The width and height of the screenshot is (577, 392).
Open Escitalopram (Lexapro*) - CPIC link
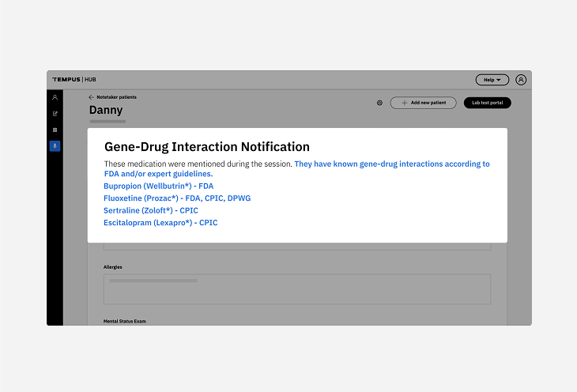[160, 223]
